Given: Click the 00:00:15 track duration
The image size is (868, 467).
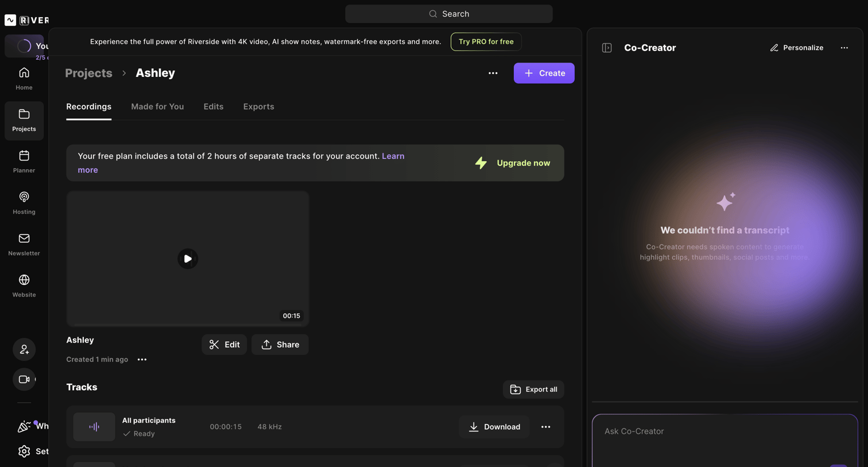Looking at the screenshot, I should 226,427.
